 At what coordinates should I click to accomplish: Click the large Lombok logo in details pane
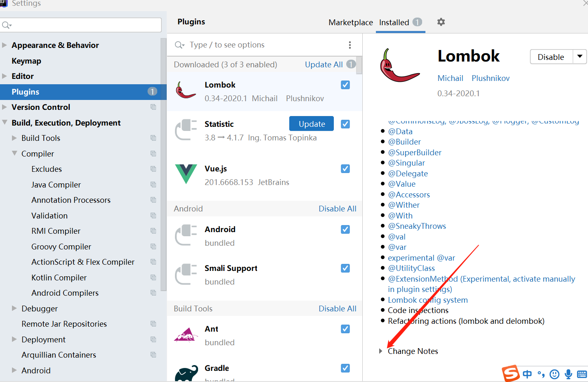click(399, 65)
